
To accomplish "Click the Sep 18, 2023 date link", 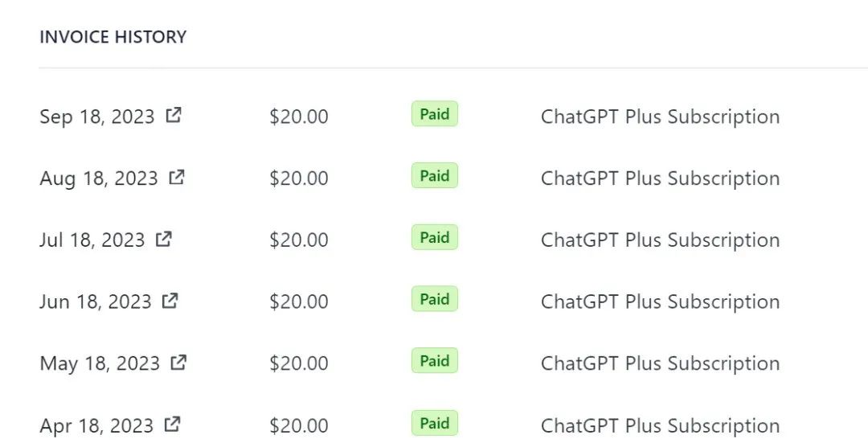I will pyautogui.click(x=97, y=117).
